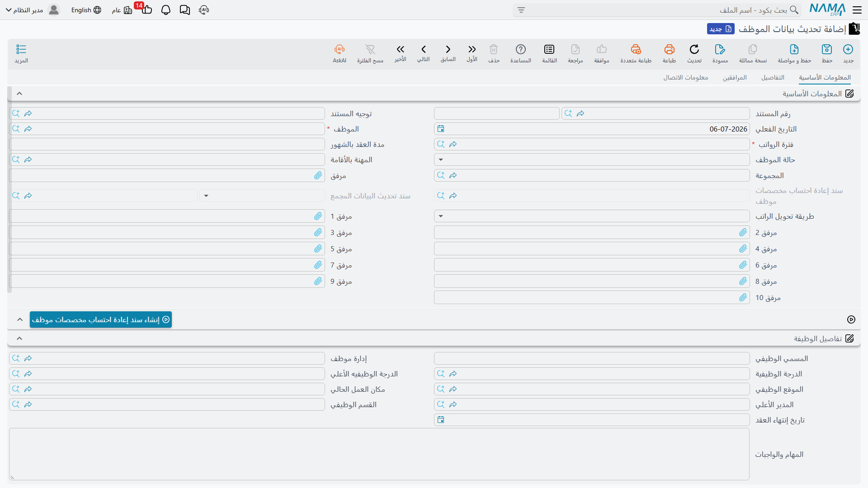Viewport: 868px width, 488px height.
Task: Click the search icon in الدرجة الوظيفية field
Action: point(441,374)
